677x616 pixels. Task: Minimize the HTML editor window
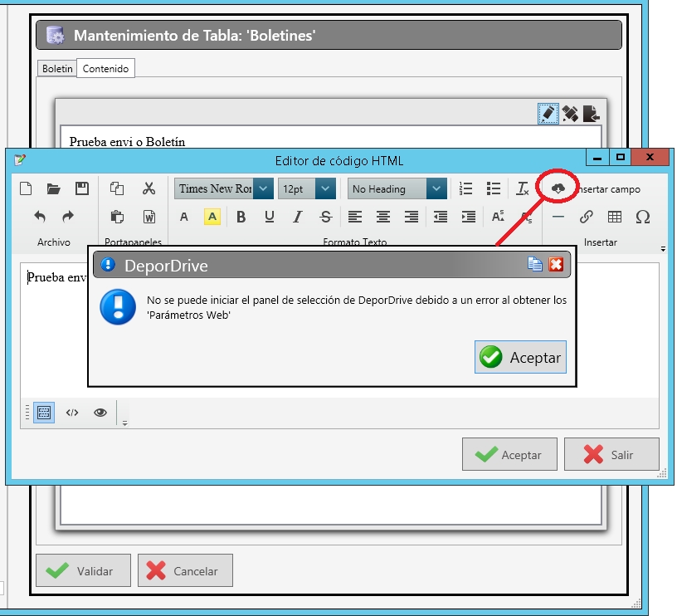pos(597,158)
